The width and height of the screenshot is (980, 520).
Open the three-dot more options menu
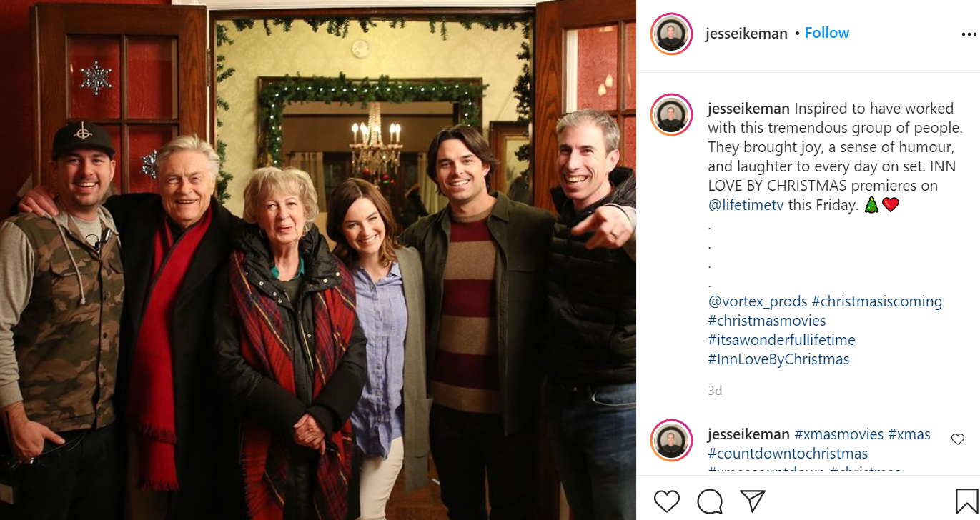[x=968, y=34]
